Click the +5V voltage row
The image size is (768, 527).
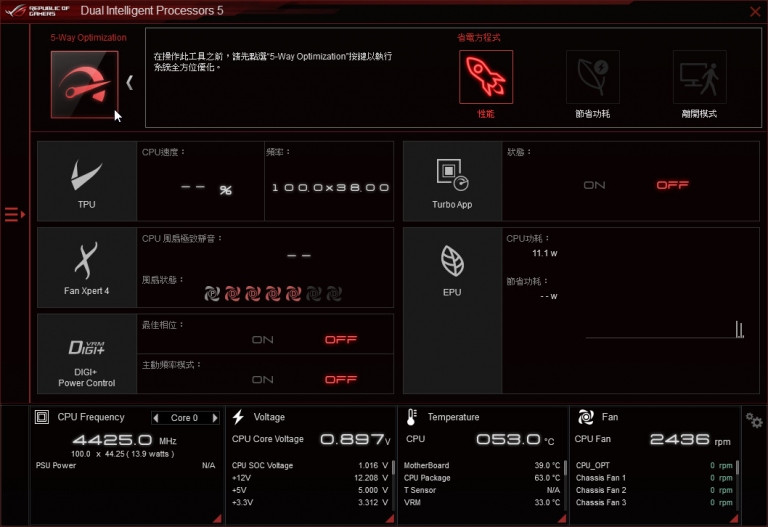(x=310, y=490)
